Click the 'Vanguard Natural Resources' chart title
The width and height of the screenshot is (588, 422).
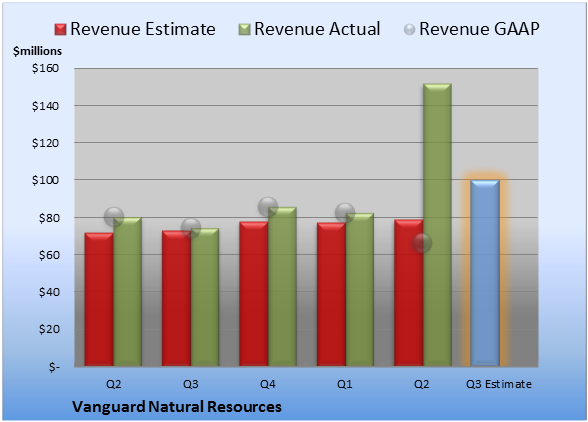point(177,407)
